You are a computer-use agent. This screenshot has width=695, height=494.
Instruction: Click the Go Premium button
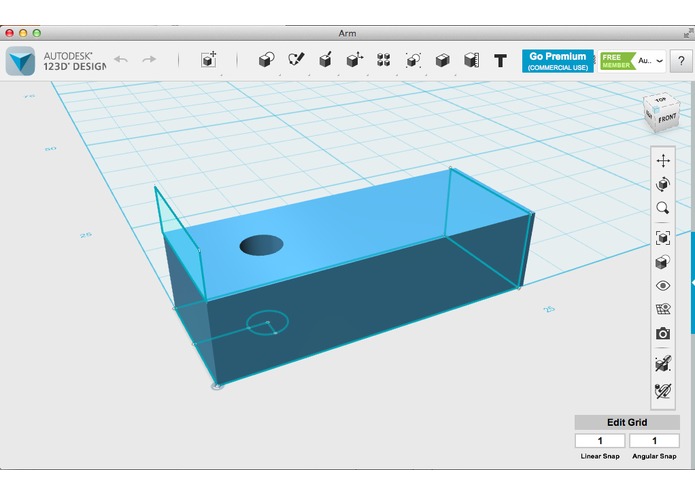click(558, 61)
